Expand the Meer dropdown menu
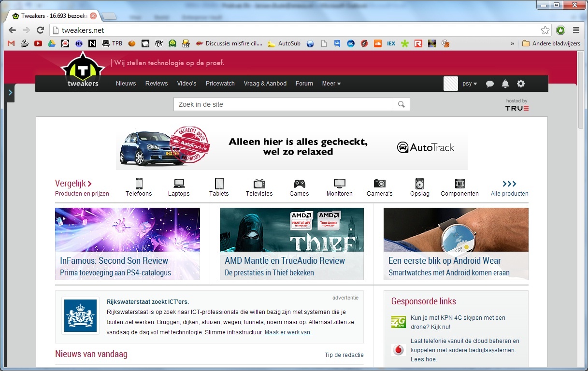Image resolution: width=588 pixels, height=371 pixels. [331, 84]
